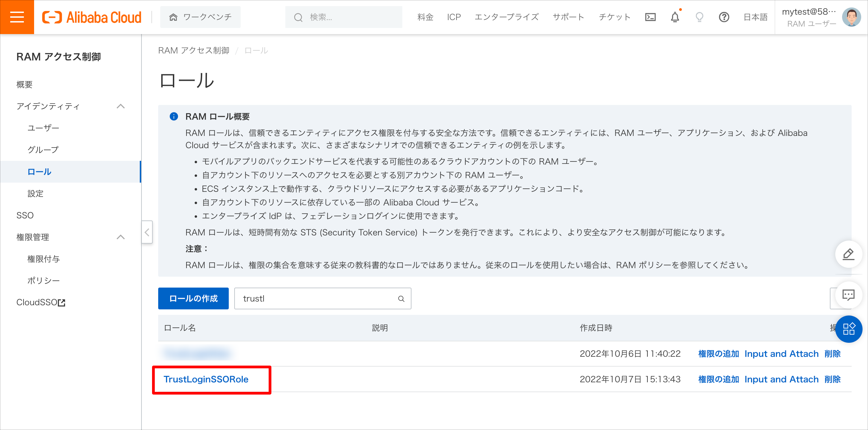Open ユーザー in the sidebar
This screenshot has width=868, height=430.
point(43,128)
